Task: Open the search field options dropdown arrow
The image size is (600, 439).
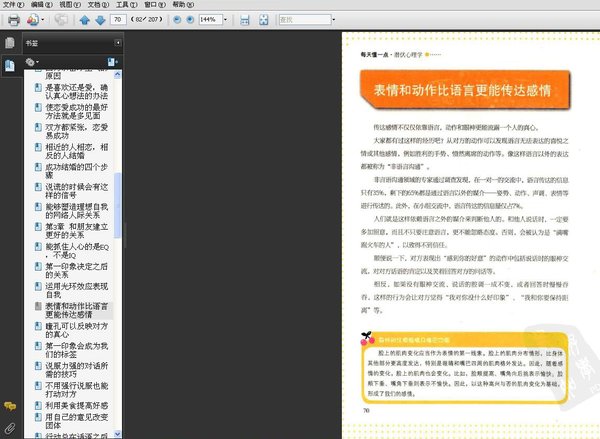Action: point(334,20)
